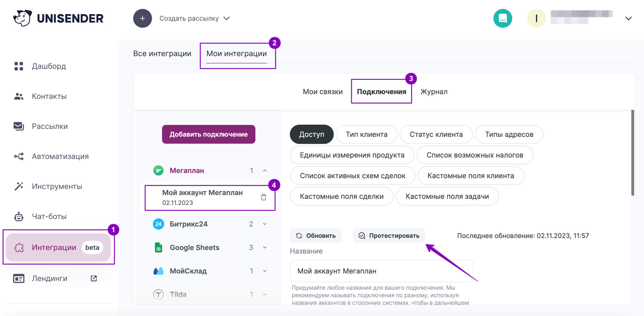Select Единицы измерения продукта pill
Image resolution: width=644 pixels, height=316 pixels.
(x=352, y=155)
